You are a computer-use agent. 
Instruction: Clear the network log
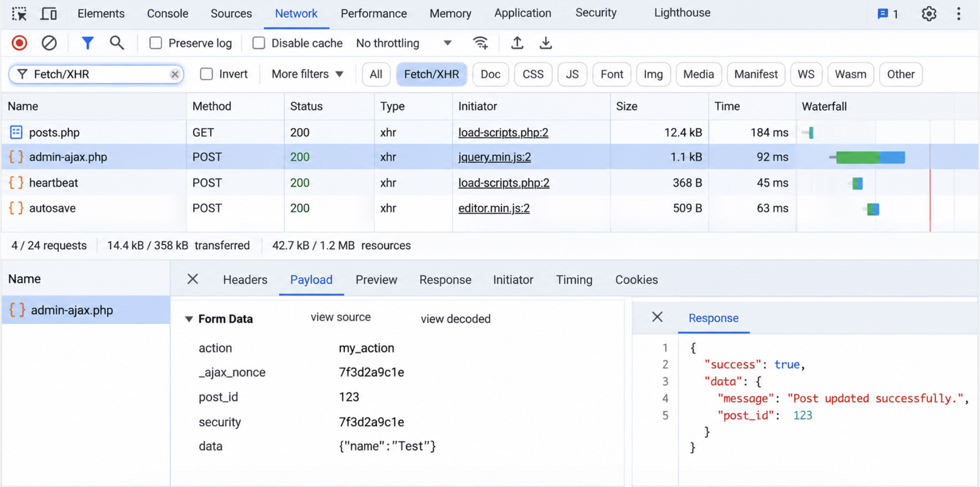[x=49, y=43]
